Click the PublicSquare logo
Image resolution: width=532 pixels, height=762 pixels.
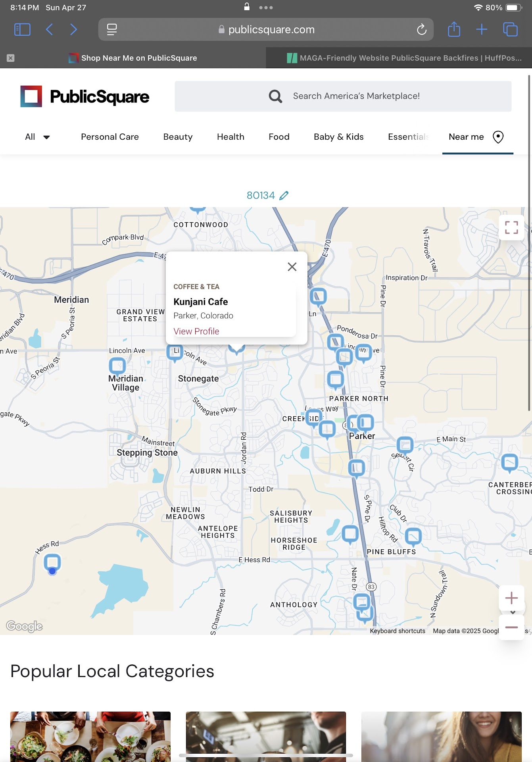click(85, 96)
